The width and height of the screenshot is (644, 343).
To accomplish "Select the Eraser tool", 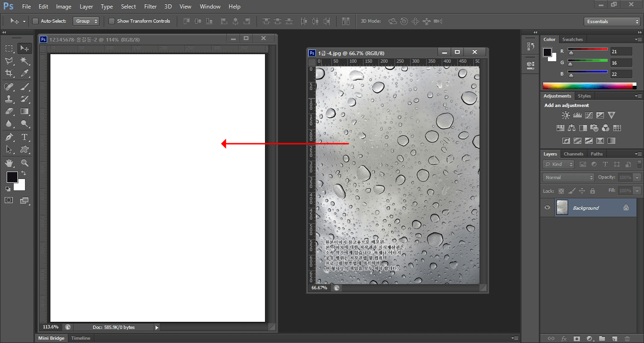I will click(x=9, y=112).
